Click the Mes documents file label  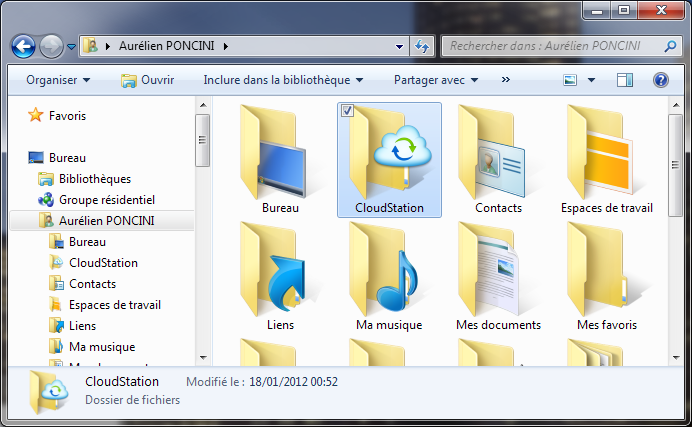(498, 325)
